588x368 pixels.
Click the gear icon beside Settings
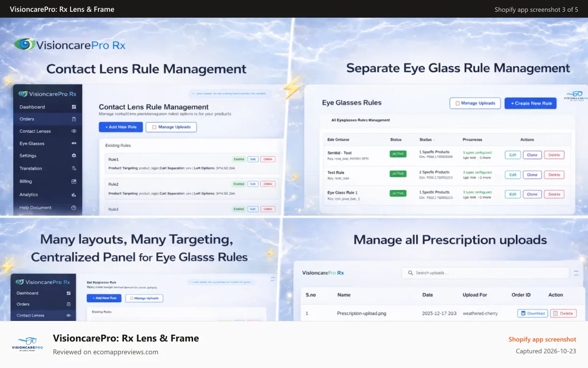(x=74, y=156)
